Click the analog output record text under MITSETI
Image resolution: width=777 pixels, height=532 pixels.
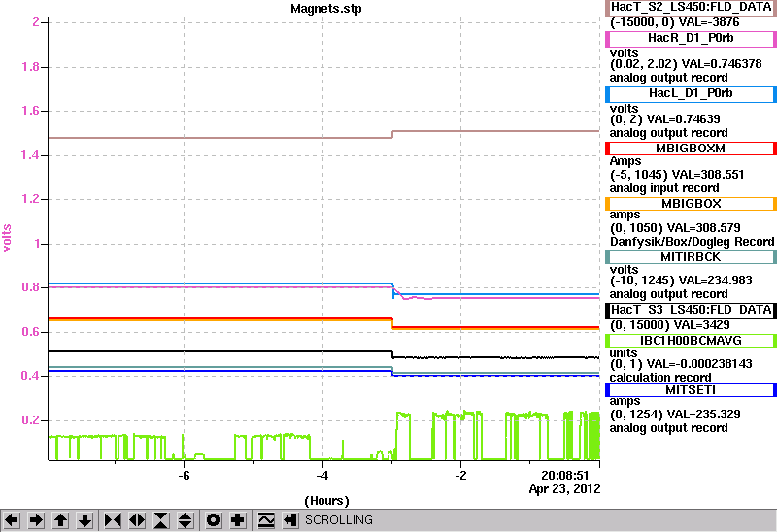click(668, 428)
